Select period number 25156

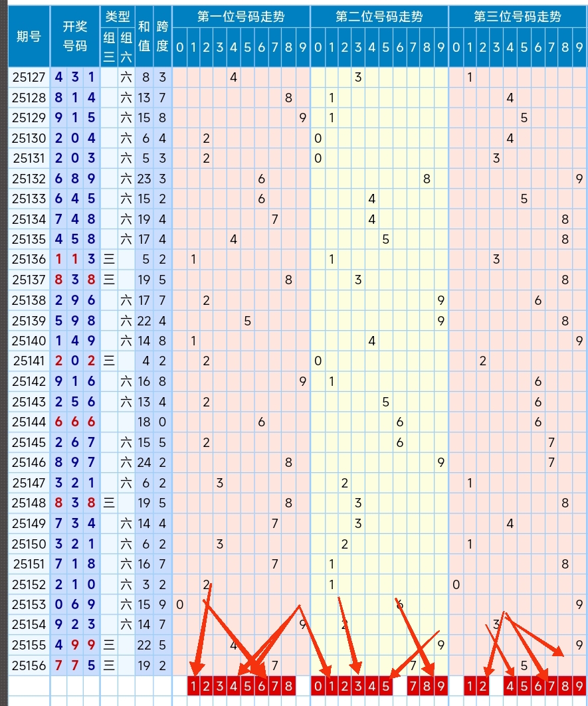[29, 665]
